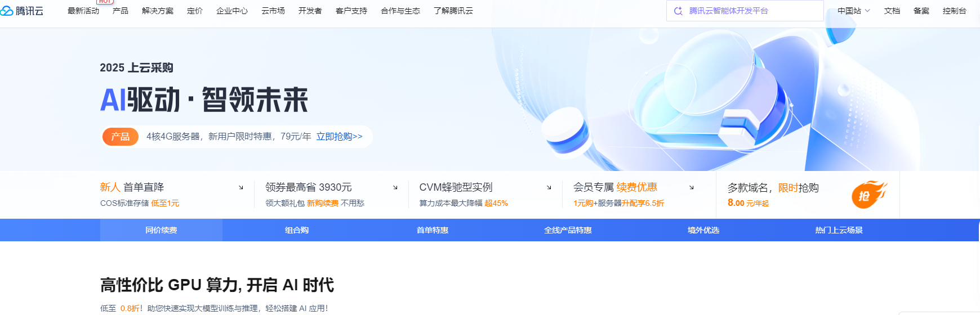
Task: Click the orange 抢 flame icon
Action: pos(869,195)
